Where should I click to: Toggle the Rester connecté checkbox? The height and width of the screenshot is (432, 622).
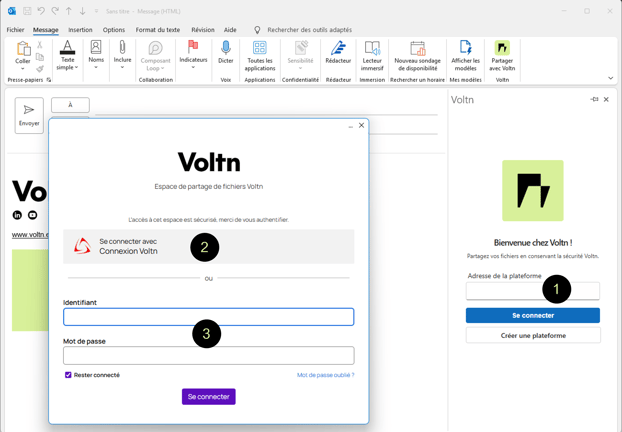click(68, 375)
